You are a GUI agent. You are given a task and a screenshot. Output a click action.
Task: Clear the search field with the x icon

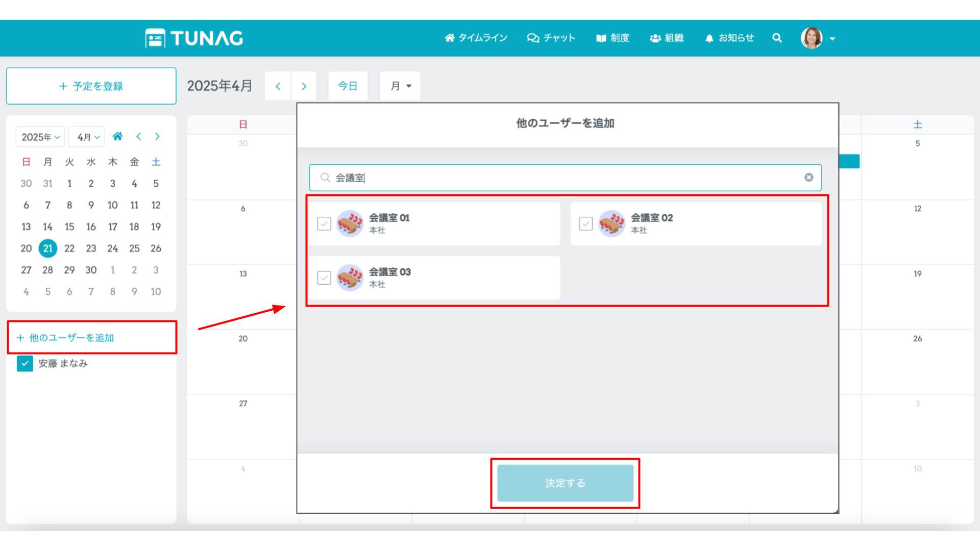tap(809, 178)
